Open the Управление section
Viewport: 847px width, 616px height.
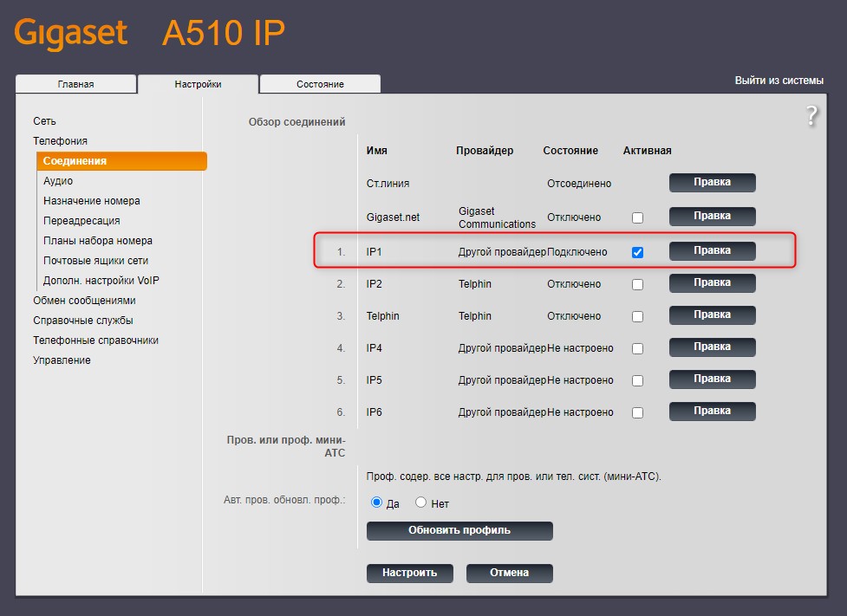click(x=62, y=360)
